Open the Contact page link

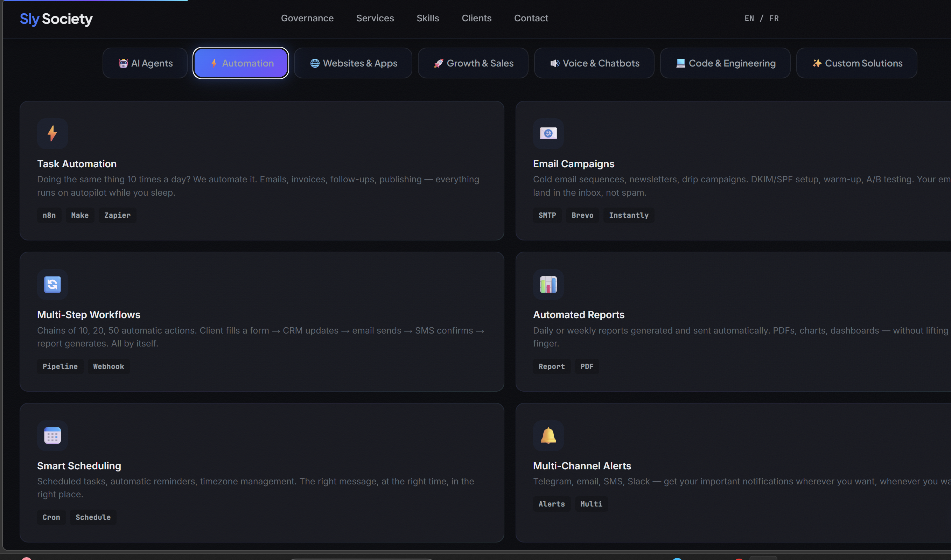pyautogui.click(x=531, y=18)
